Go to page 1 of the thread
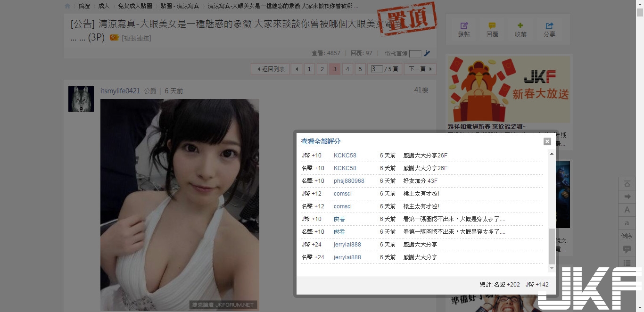 (x=309, y=69)
